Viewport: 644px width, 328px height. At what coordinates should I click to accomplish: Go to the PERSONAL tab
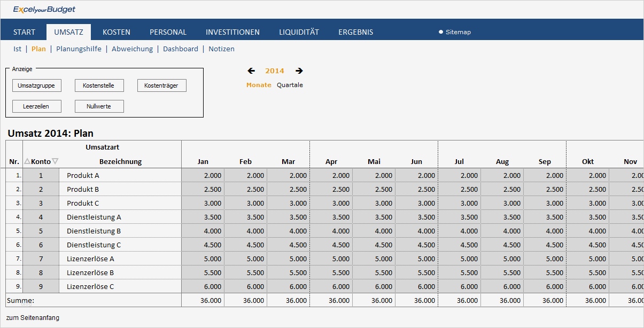pos(168,32)
